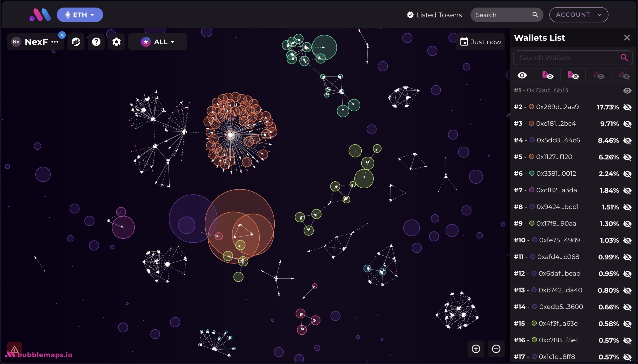Open the chart stats icon

coord(76,42)
